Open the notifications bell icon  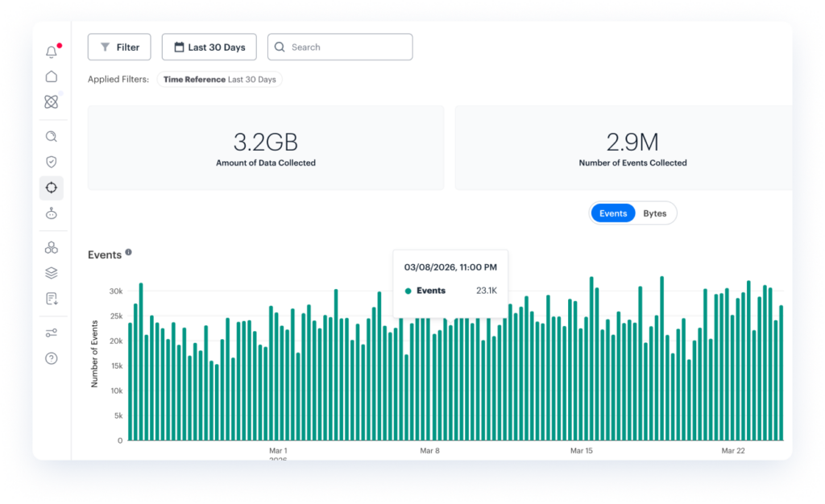pyautogui.click(x=52, y=52)
